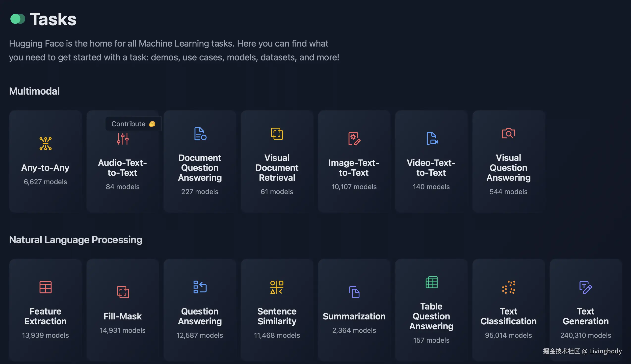Open the Question Answering title under NLP
This screenshot has height=364, width=631.
point(200,316)
